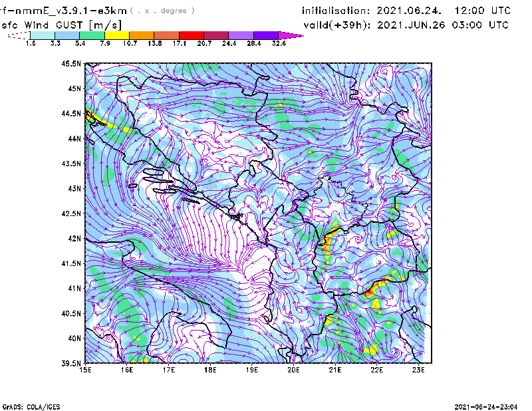Click the '43.5N' latitude label
532x411 pixels.
71,164
